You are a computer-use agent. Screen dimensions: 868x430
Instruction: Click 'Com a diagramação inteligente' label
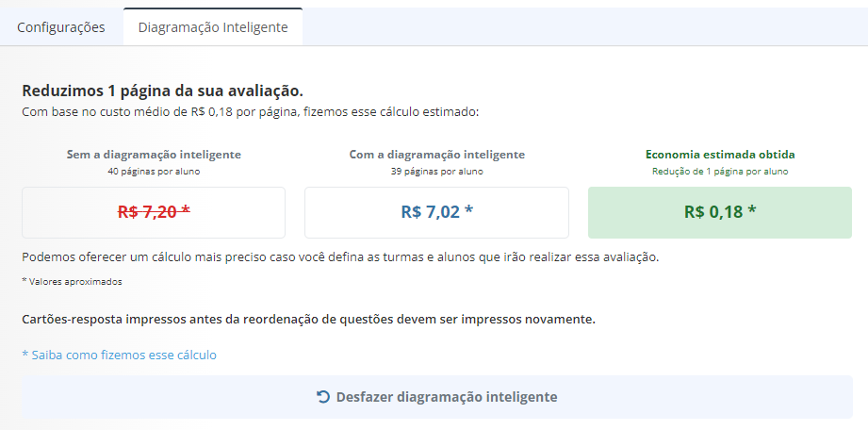pyautogui.click(x=436, y=155)
